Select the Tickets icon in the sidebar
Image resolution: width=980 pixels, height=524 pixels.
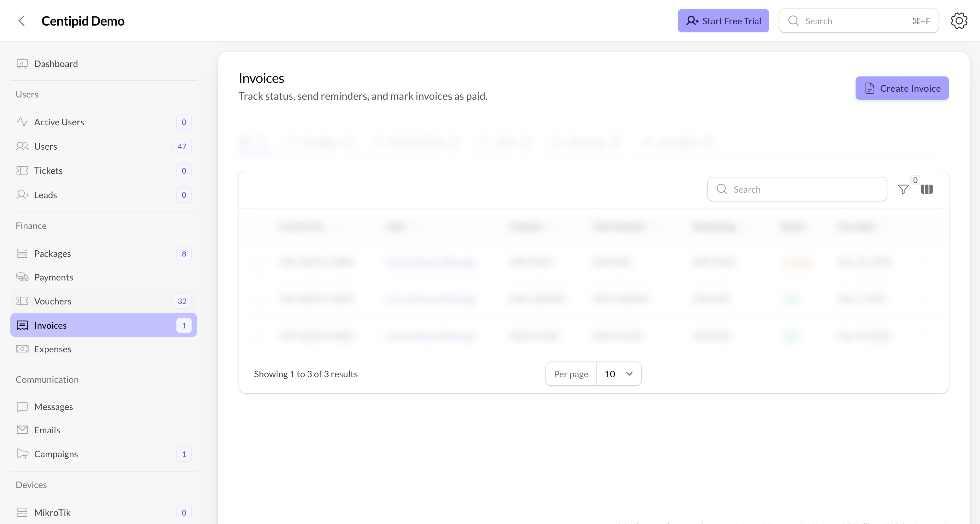click(22, 170)
